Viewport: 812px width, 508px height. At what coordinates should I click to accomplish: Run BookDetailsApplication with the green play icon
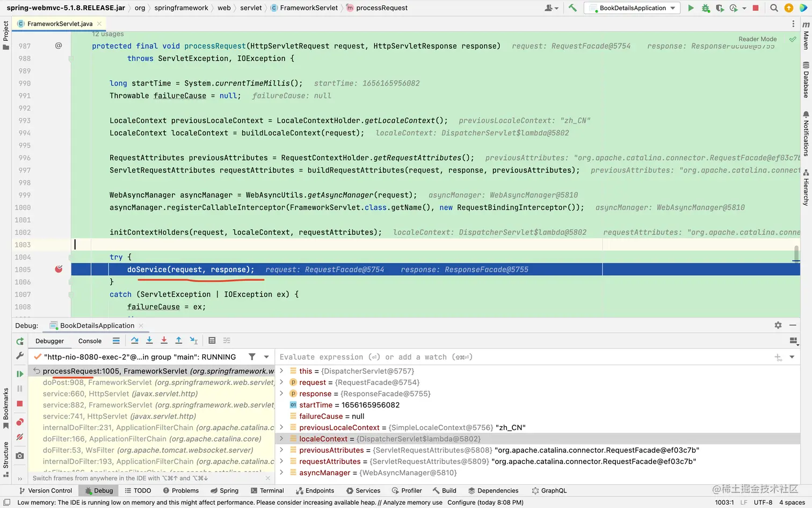click(691, 8)
